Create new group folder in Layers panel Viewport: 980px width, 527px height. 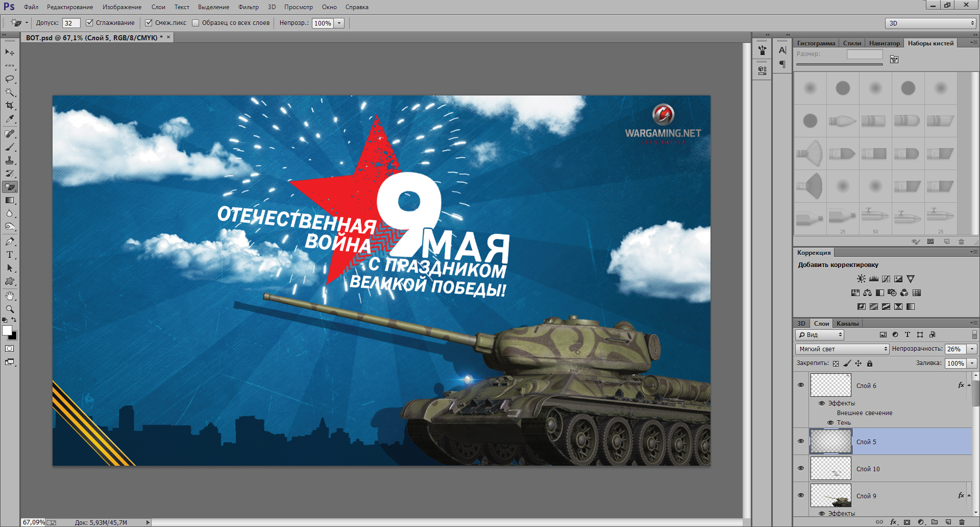coord(935,522)
